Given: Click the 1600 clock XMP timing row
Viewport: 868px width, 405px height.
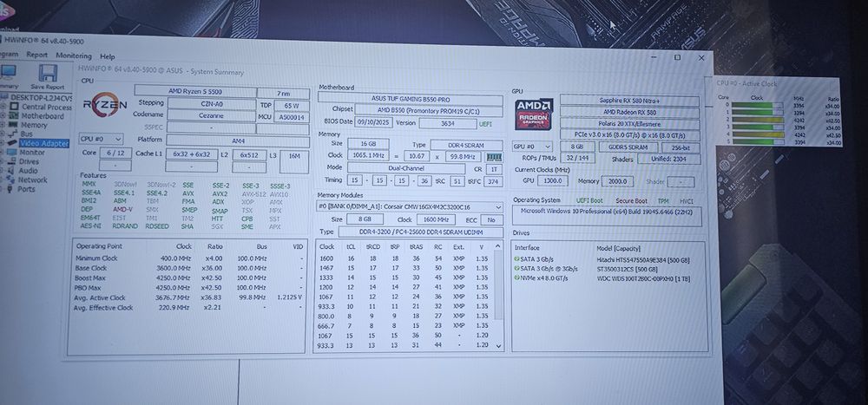Looking at the screenshot, I should coord(404,258).
